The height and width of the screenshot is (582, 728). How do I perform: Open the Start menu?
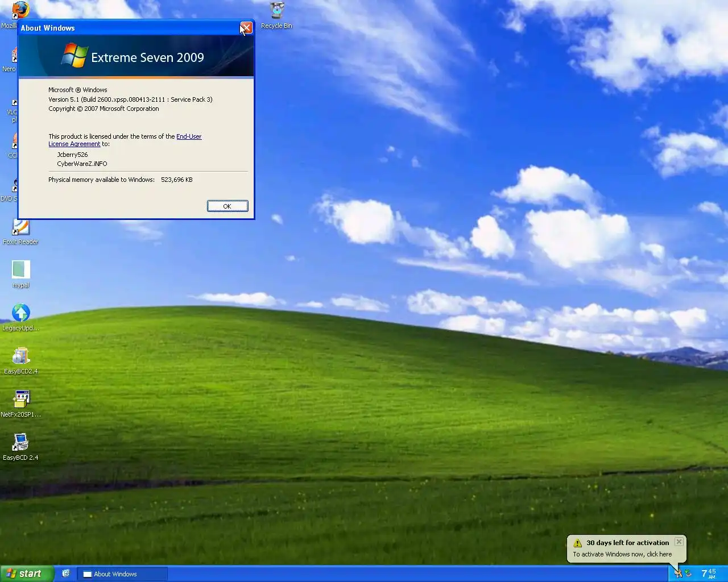27,573
